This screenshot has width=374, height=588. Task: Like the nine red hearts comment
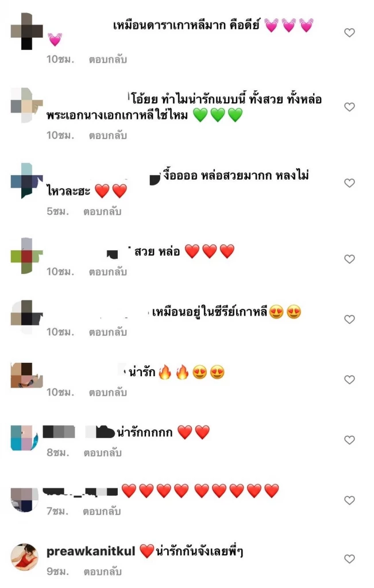(x=349, y=500)
